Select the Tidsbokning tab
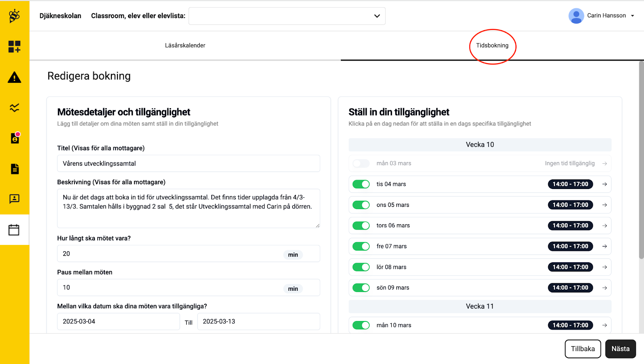The width and height of the screenshot is (644, 364). (x=492, y=45)
